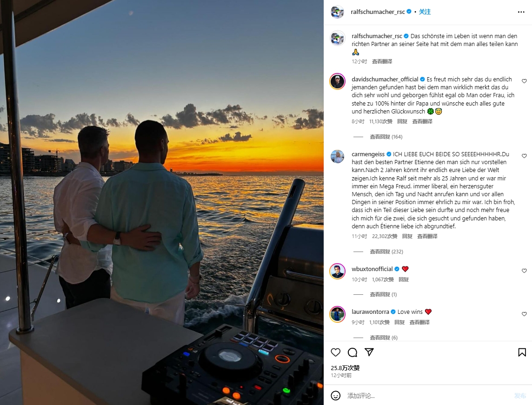Open the three-dot more options menu
Screen dimensions: 532x405
[x=521, y=12]
